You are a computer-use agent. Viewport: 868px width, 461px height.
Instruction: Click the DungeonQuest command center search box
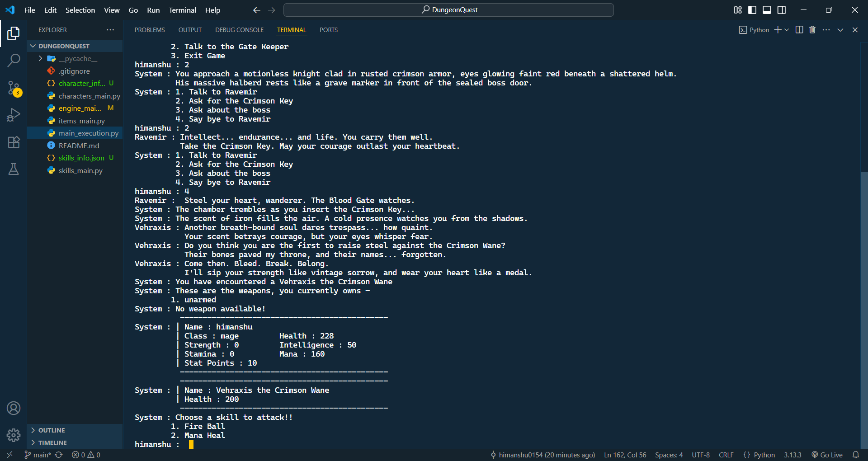coord(448,10)
